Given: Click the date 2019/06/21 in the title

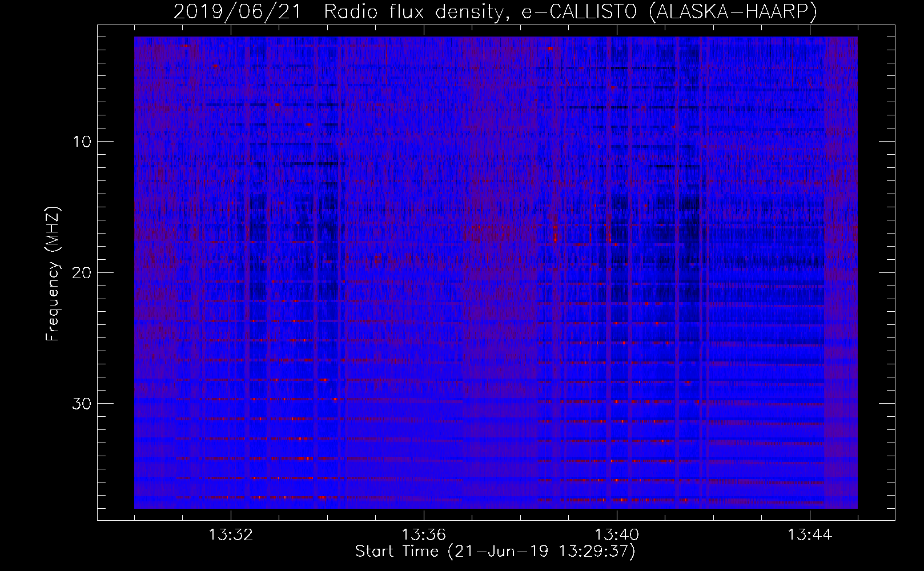Looking at the screenshot, I should click(x=237, y=11).
